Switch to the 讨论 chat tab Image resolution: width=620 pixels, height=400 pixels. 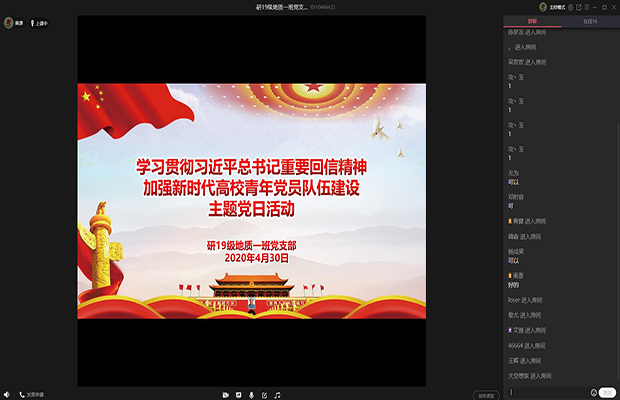pyautogui.click(x=533, y=20)
